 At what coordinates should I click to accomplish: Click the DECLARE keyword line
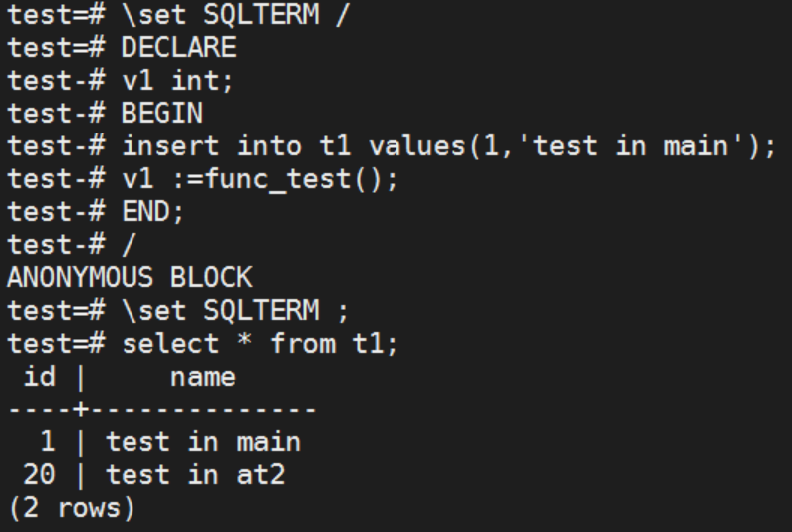[x=178, y=47]
